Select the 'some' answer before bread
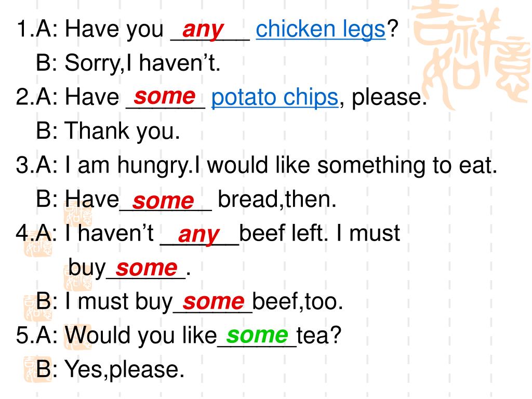532x399 pixels. pyautogui.click(x=163, y=201)
